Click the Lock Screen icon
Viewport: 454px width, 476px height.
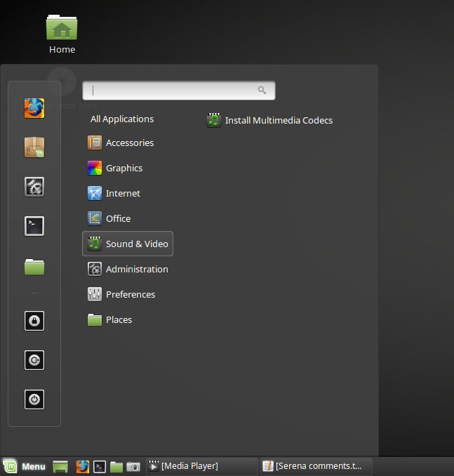point(34,321)
